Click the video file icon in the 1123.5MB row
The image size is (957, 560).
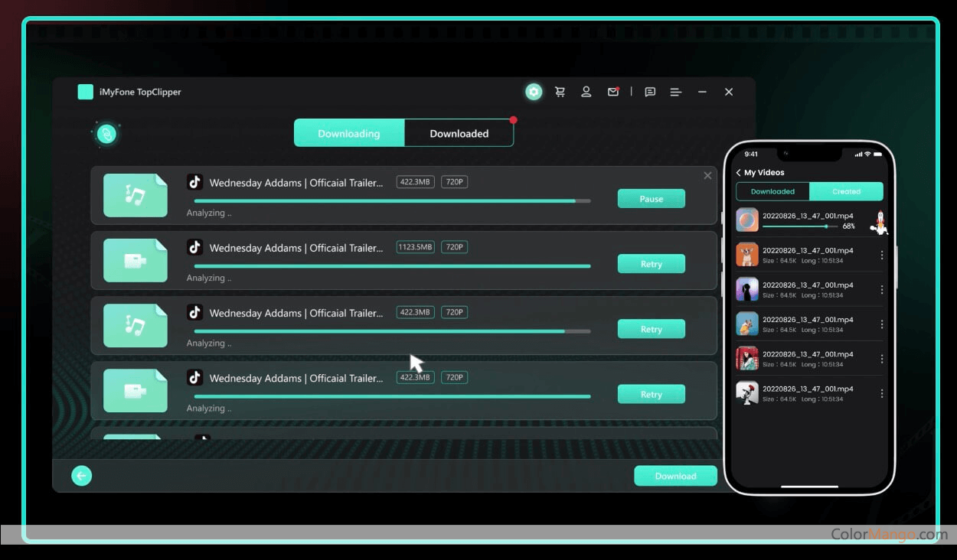(136, 260)
